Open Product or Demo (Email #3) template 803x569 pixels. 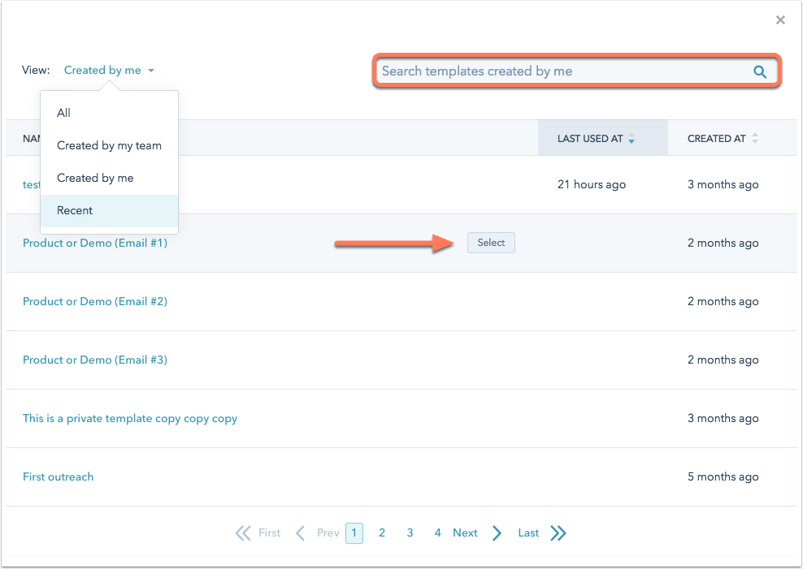(x=95, y=360)
